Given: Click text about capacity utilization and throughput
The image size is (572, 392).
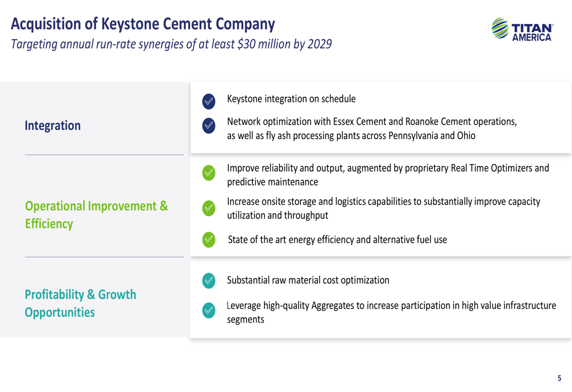Looking at the screenshot, I should pos(383,208).
